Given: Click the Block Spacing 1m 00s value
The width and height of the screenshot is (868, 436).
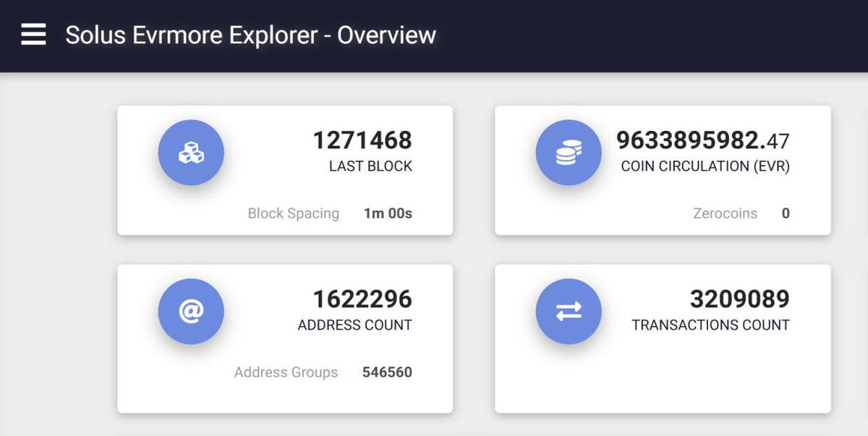Looking at the screenshot, I should tap(387, 213).
